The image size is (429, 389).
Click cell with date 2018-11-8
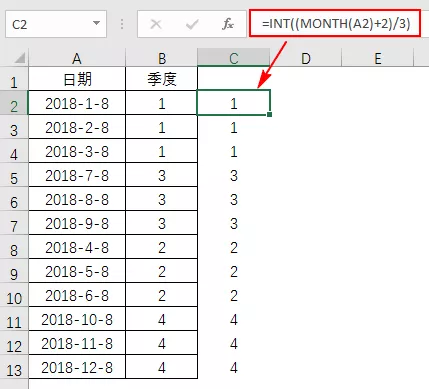tap(77, 343)
